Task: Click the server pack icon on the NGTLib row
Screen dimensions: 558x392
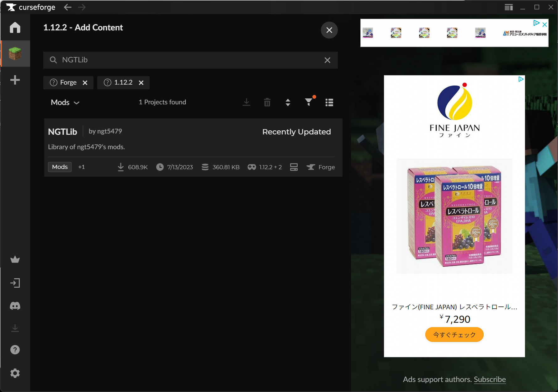Action: pos(294,167)
